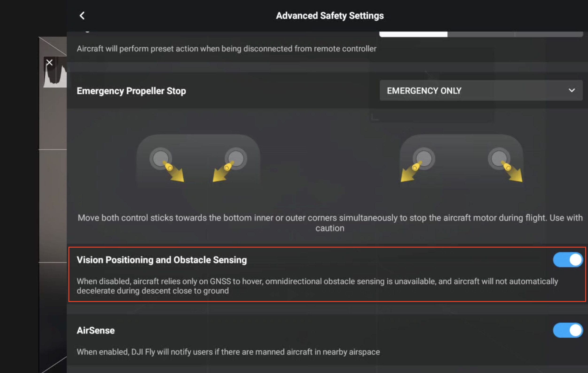Click the Advanced Safety Settings title
Viewport: 588px width, 373px height.
pos(330,16)
